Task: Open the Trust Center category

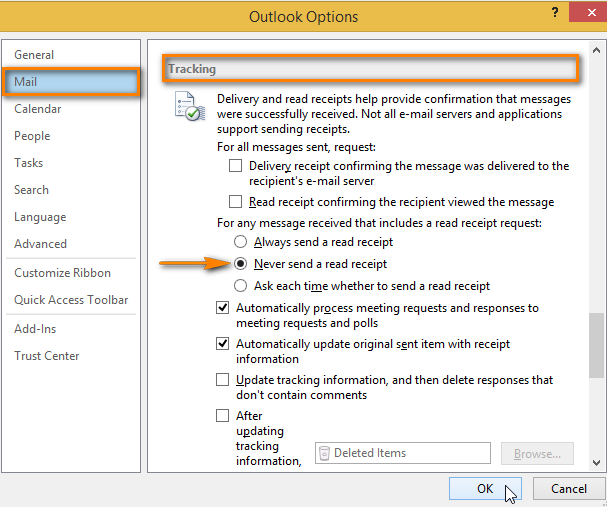Action: (x=46, y=356)
